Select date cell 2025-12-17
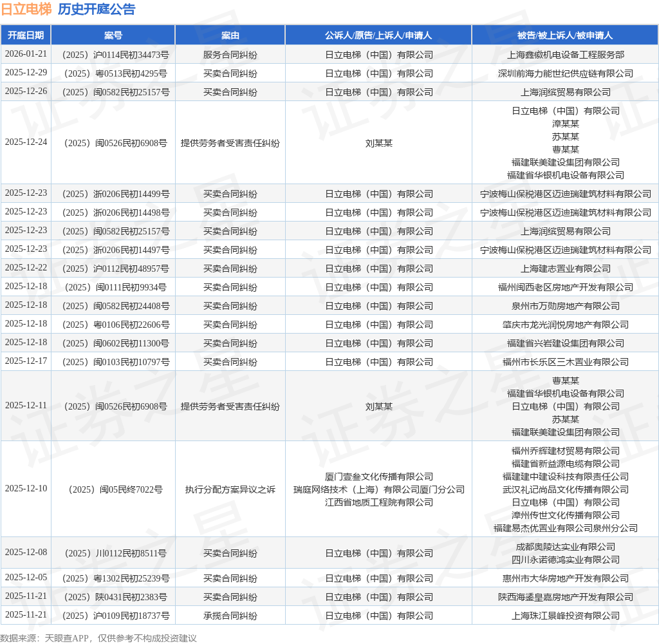Screen dimensions: 659x644 [x=26, y=361]
